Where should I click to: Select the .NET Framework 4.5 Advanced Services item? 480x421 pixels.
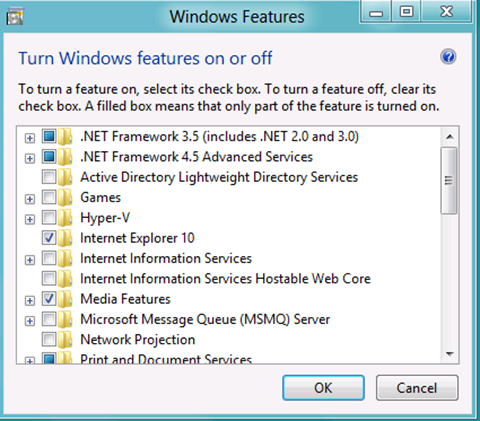[x=197, y=157]
